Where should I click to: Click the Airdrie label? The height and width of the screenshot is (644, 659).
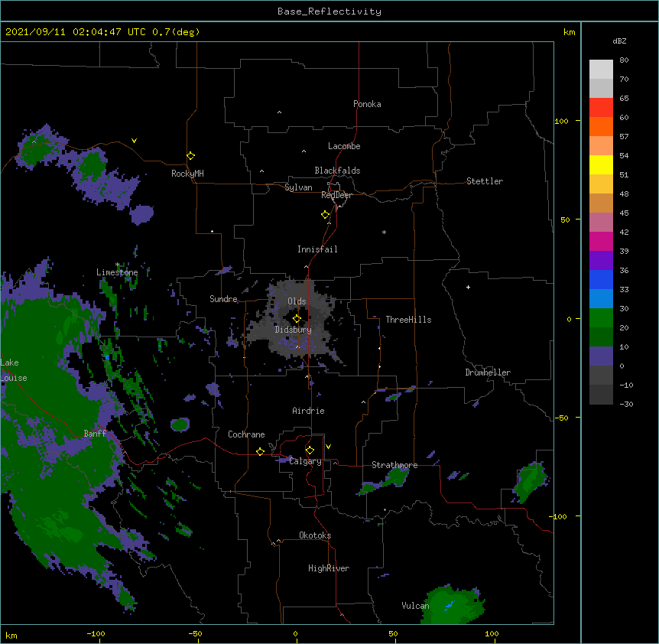coord(308,411)
